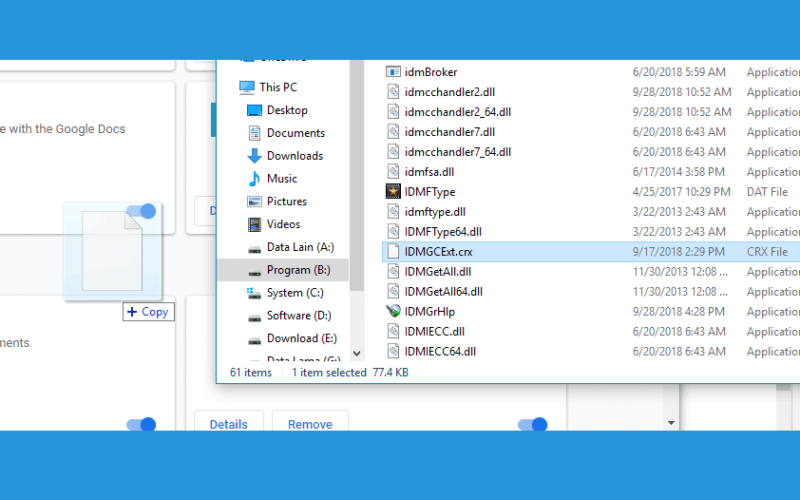Image resolution: width=800 pixels, height=500 pixels.
Task: Click the idmcchandler2_64.dll file icon
Action: click(393, 112)
